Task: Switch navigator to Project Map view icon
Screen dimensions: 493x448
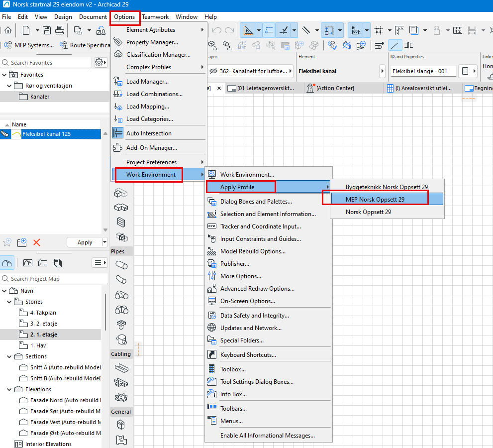Action: coord(7,263)
